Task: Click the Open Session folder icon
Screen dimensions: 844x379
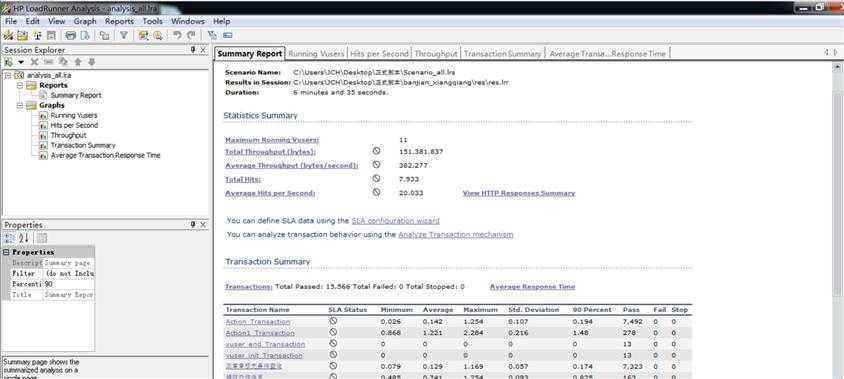Action: (23, 36)
